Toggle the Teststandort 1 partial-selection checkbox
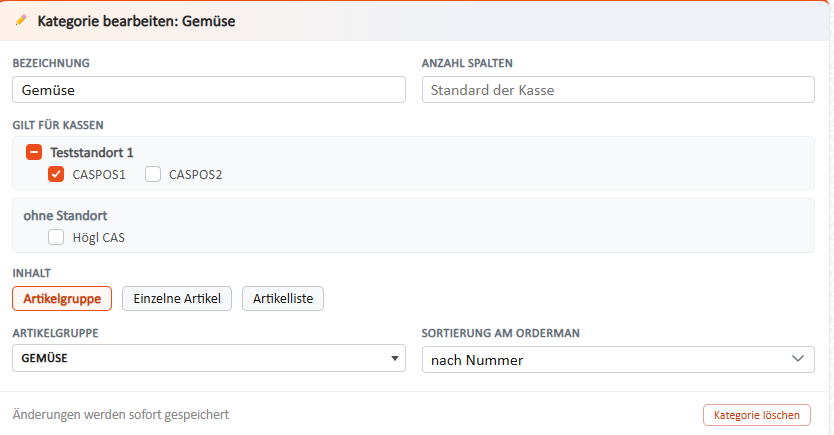This screenshot has height=435, width=834. point(34,153)
